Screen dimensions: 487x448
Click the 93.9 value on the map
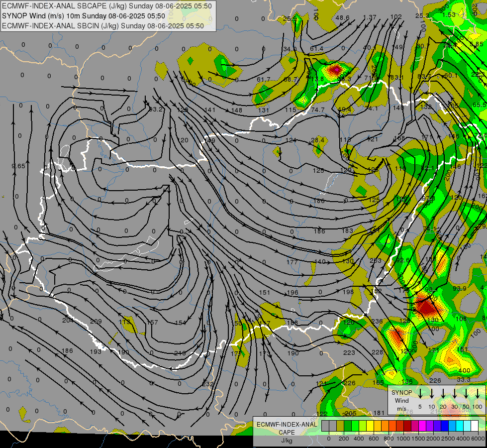click(x=459, y=289)
